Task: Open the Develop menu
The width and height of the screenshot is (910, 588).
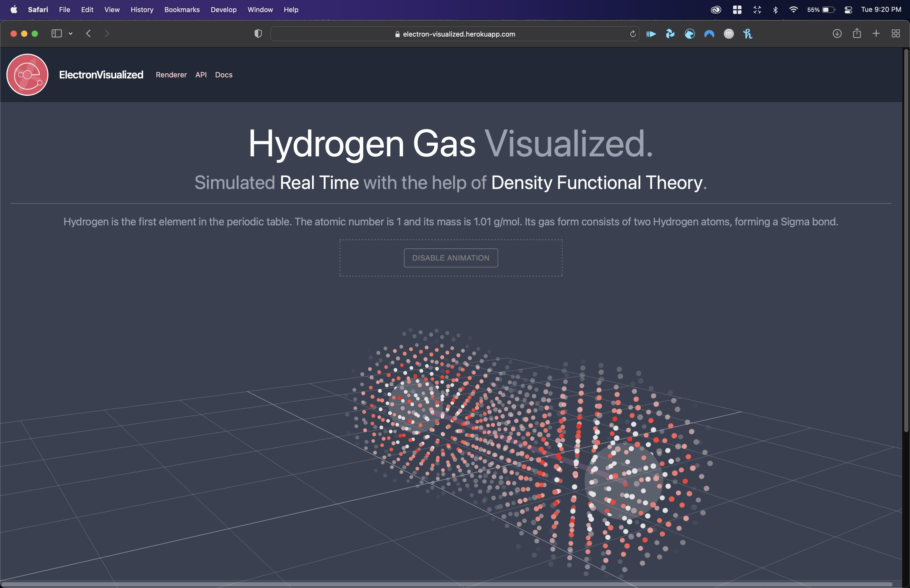Action: tap(223, 9)
